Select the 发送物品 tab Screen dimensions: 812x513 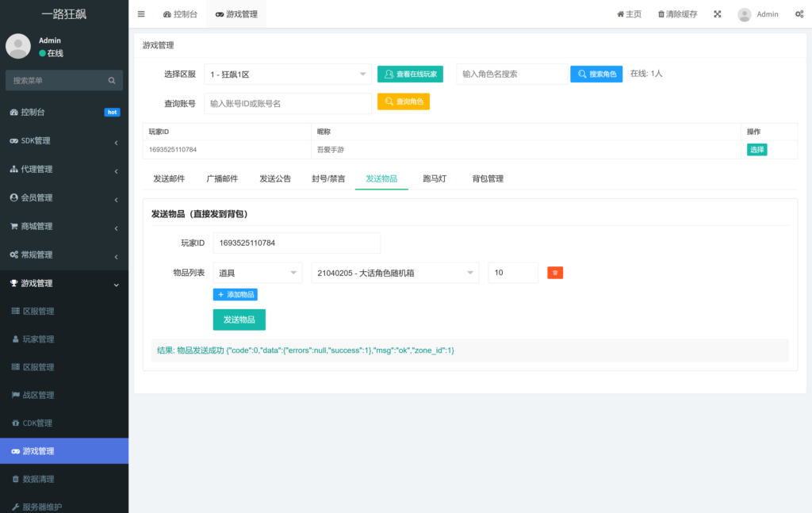click(381, 178)
